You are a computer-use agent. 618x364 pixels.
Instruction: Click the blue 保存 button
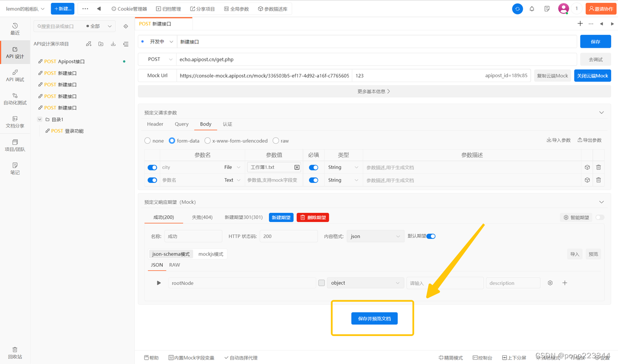(x=595, y=42)
